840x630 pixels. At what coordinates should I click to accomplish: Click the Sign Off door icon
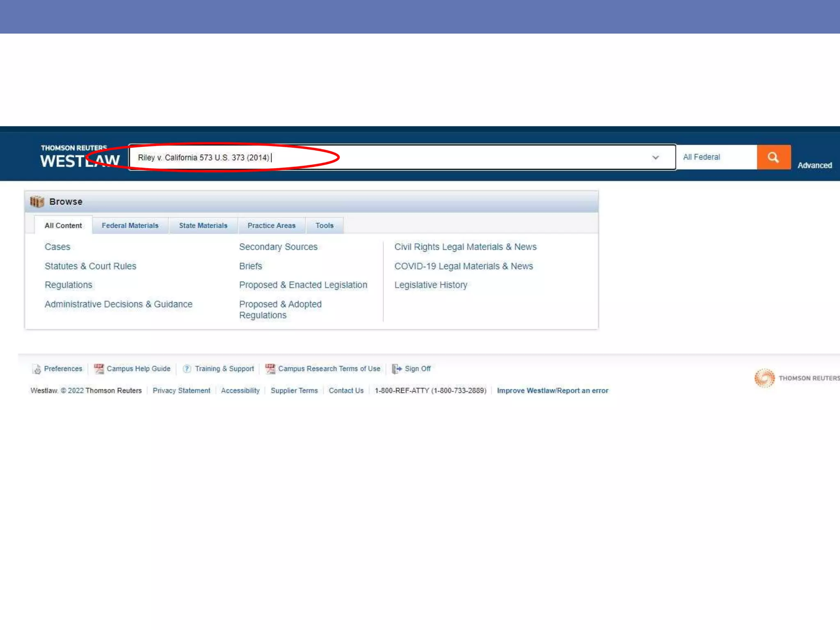(396, 369)
